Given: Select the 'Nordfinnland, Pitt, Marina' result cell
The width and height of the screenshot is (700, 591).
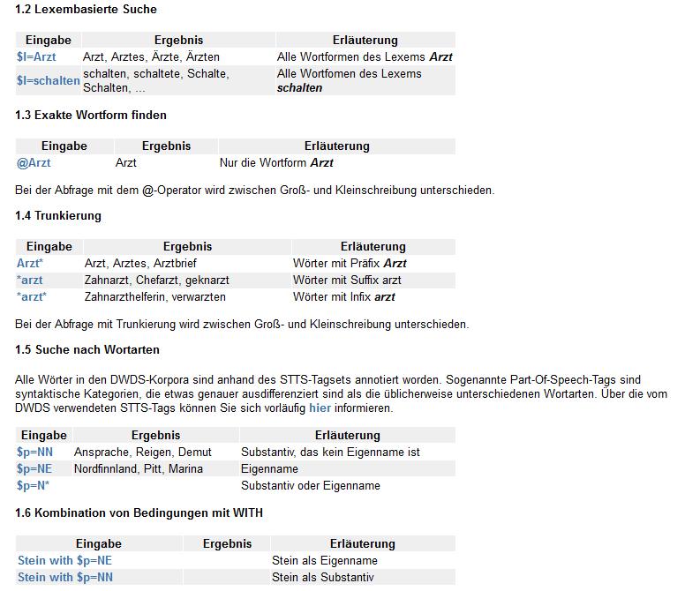Looking at the screenshot, I should (x=156, y=468).
